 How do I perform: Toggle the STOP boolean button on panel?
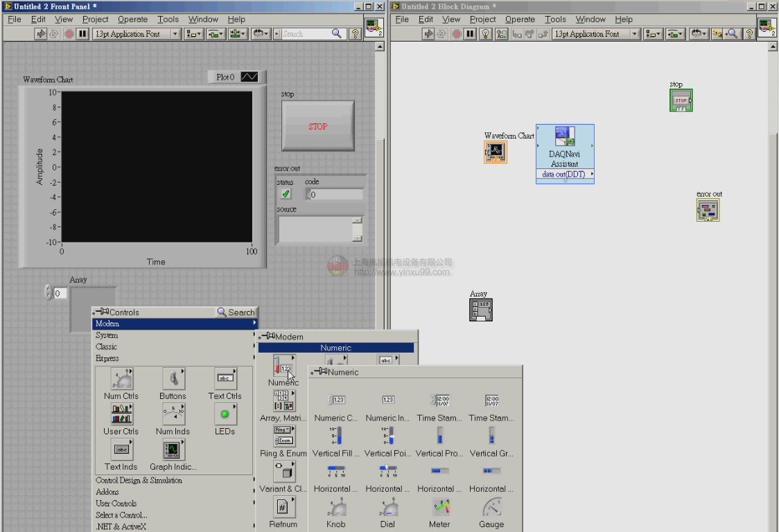click(318, 126)
